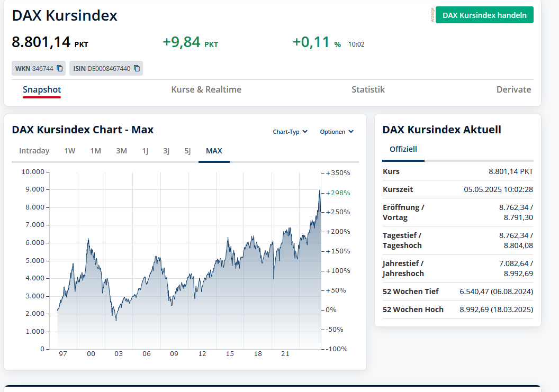Screen dimensions: 559x392
Task: Choose the 3J chart period
Action: point(166,151)
